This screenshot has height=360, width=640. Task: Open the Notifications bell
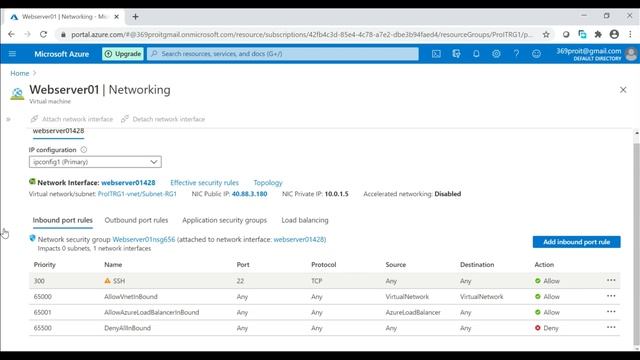[476, 53]
